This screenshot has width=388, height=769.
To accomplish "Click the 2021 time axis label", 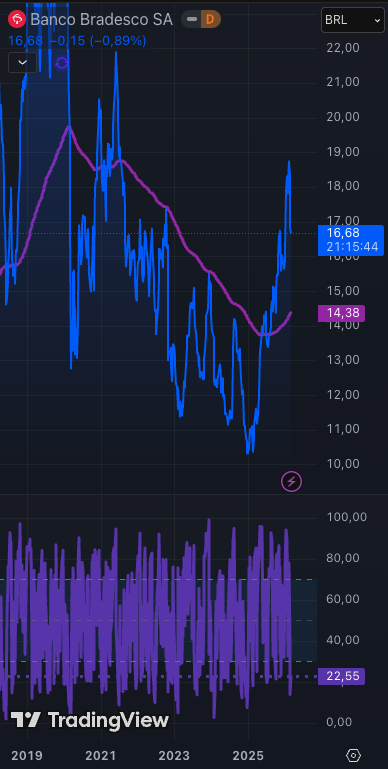I will click(x=101, y=755).
